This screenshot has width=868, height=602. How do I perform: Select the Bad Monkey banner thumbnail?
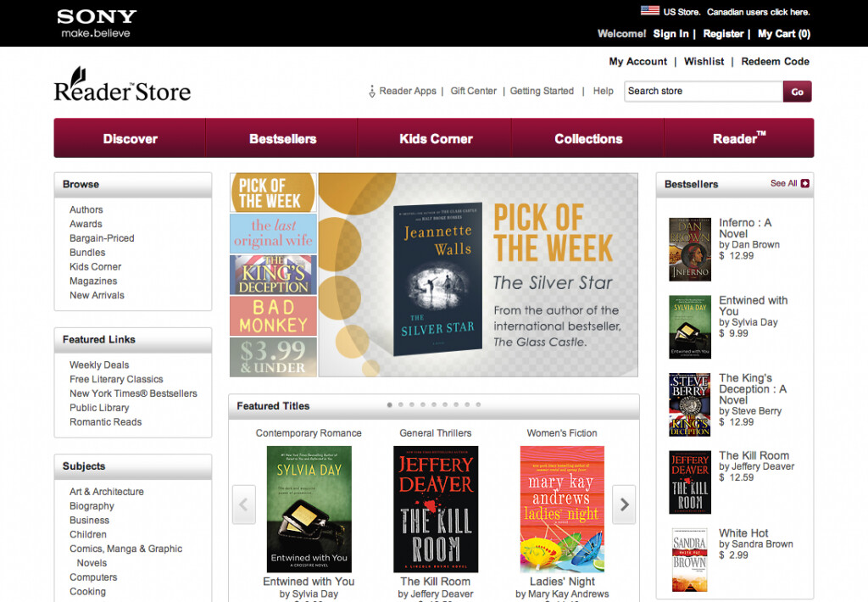pos(274,315)
